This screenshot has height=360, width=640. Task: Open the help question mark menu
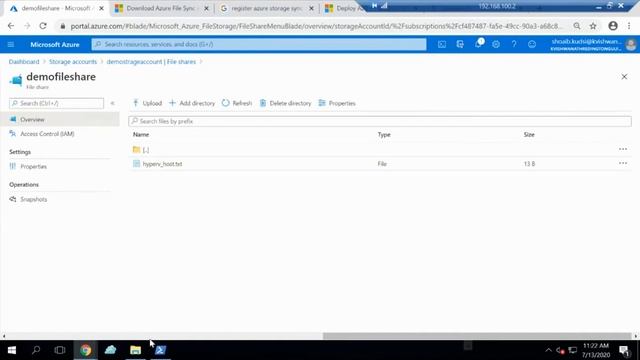tap(514, 44)
